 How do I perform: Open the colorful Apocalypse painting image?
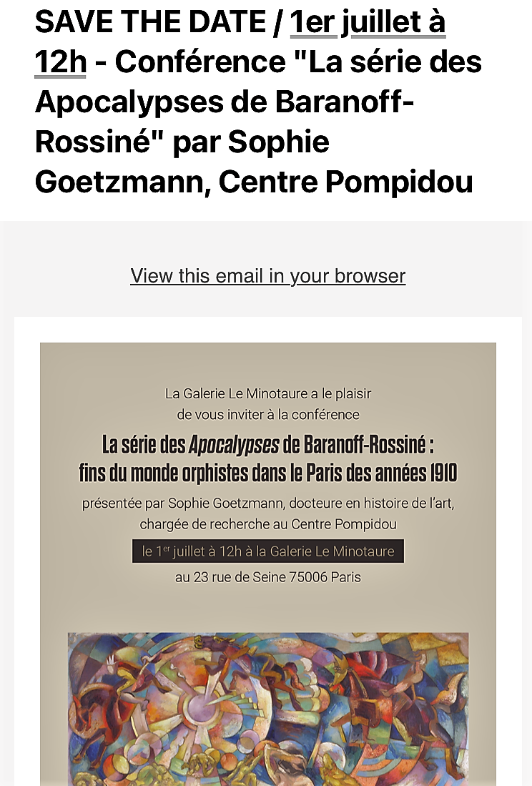pos(267,708)
